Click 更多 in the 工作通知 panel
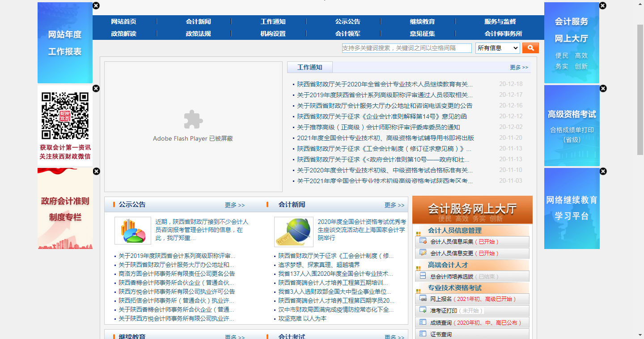The width and height of the screenshot is (644, 339). pos(519,68)
